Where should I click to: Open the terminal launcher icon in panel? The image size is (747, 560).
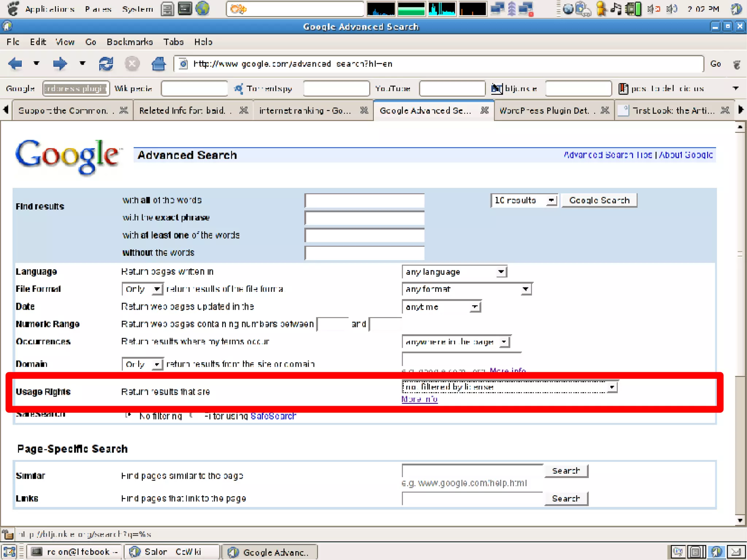click(185, 9)
